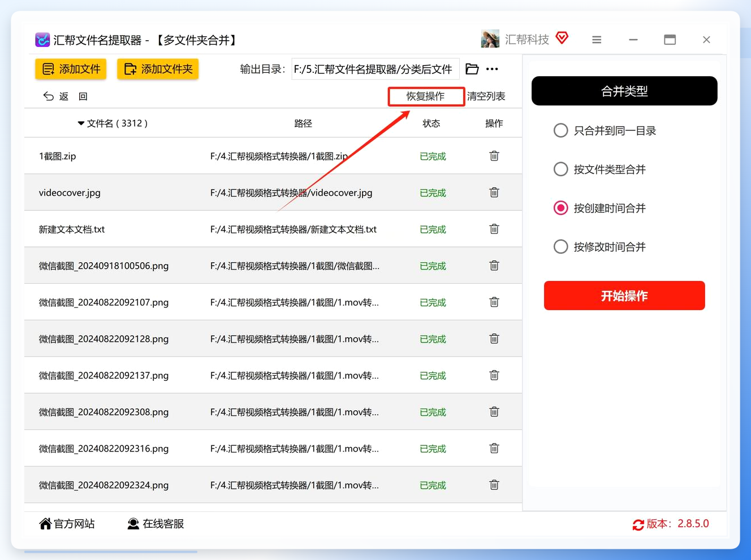Delete 微信截图_20240822092308.png using trash icon
This screenshot has height=560, width=751.
(494, 412)
